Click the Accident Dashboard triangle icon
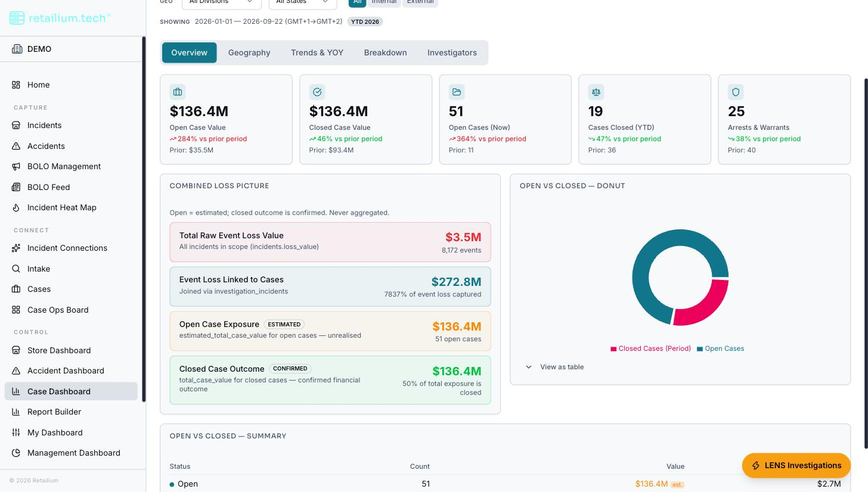868x492 pixels. [x=16, y=370]
